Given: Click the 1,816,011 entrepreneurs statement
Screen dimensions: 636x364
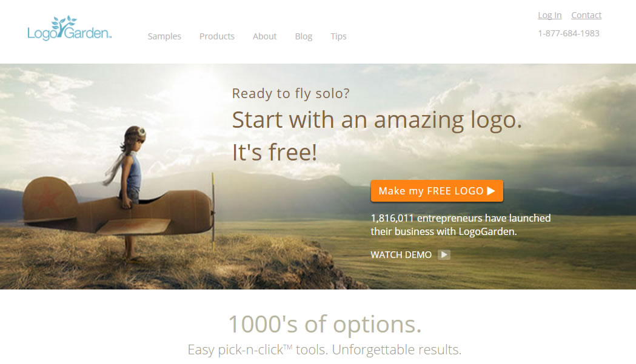Looking at the screenshot, I should pos(460,225).
